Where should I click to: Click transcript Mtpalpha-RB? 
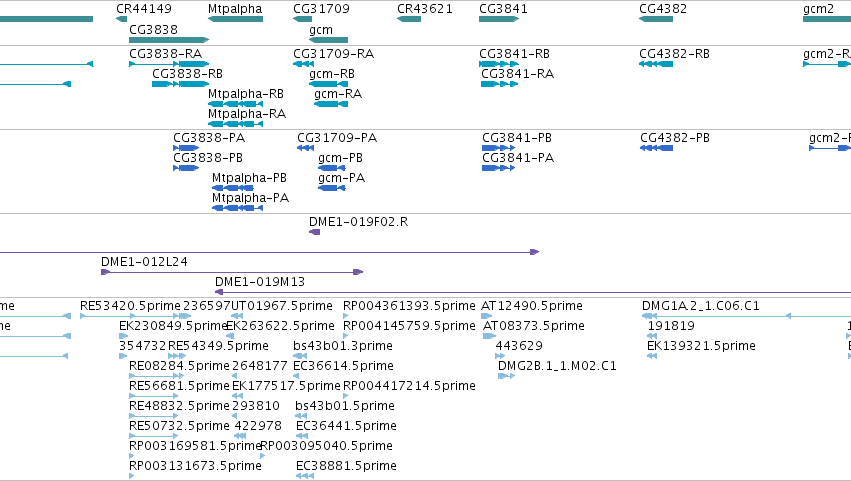pos(246,94)
